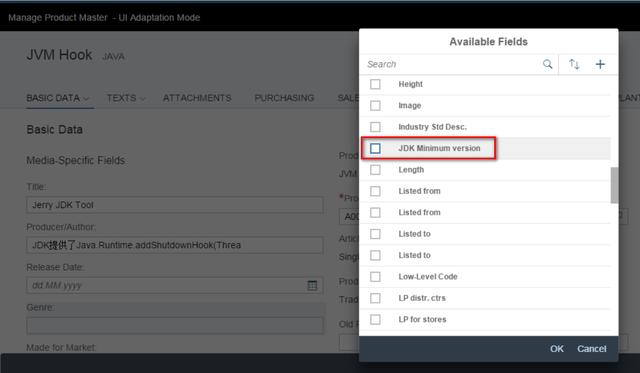Click the JVM Hook product title
Screen dimensions: 640x373
(59, 55)
